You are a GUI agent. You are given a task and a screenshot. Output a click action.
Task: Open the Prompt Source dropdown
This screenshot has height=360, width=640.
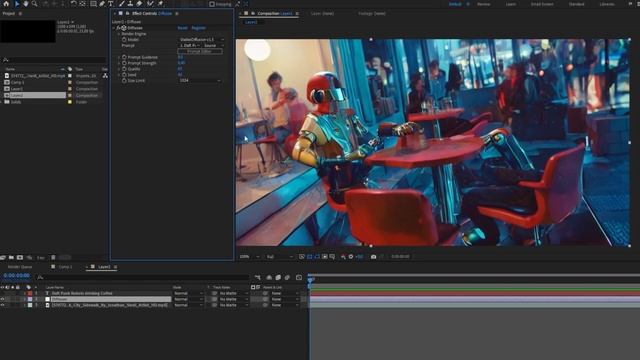point(213,45)
